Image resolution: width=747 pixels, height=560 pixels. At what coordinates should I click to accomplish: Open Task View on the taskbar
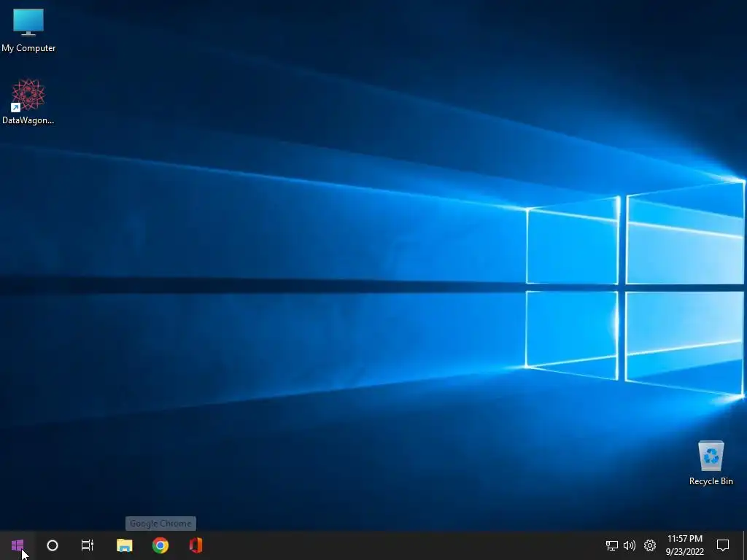88,545
